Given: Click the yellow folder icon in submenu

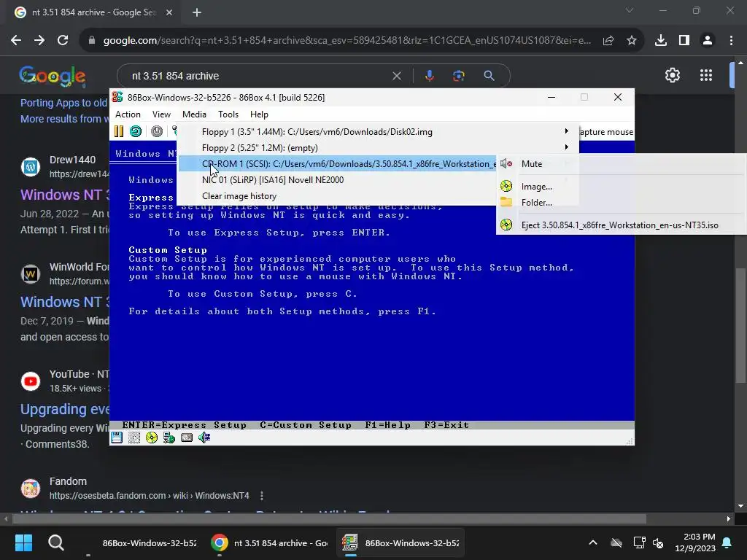Looking at the screenshot, I should pyautogui.click(x=506, y=202).
